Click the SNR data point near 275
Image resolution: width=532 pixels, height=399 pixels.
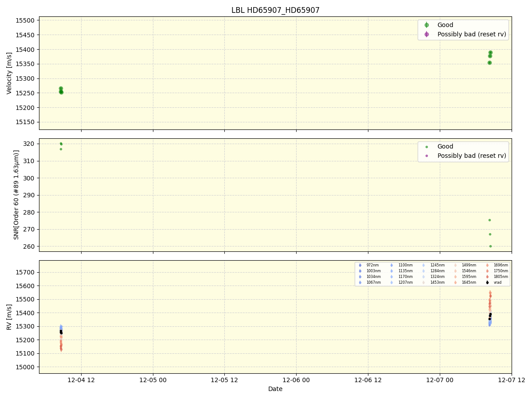pyautogui.click(x=489, y=220)
